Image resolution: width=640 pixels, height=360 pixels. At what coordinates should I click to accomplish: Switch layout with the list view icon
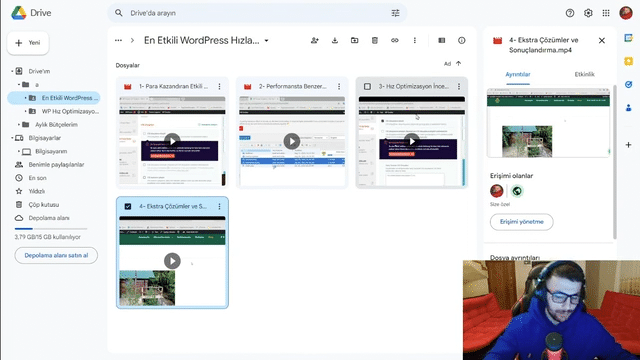point(442,40)
